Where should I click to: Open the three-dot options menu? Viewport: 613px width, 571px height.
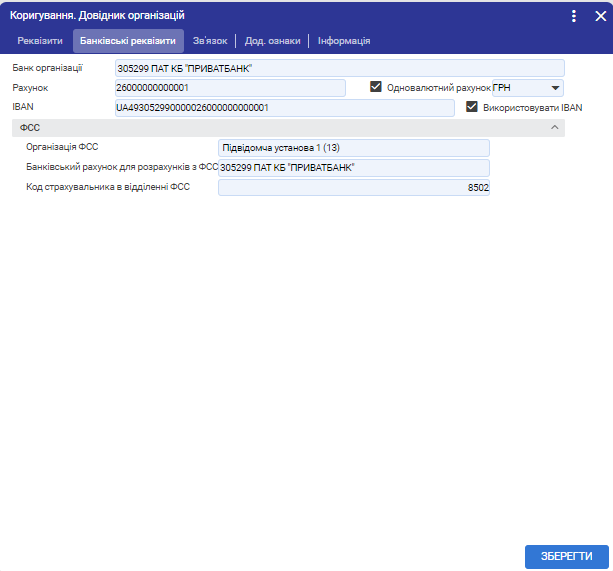coord(574,16)
